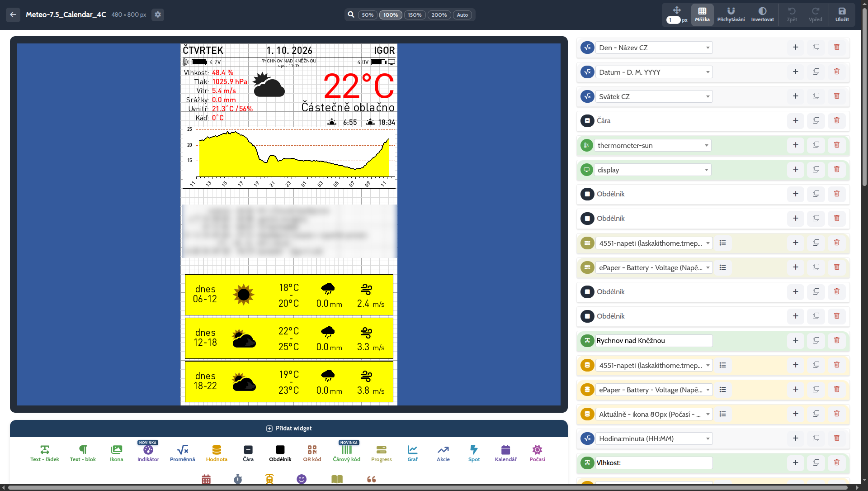
Task: Edit the Vlhkost: text field
Action: pos(654,463)
